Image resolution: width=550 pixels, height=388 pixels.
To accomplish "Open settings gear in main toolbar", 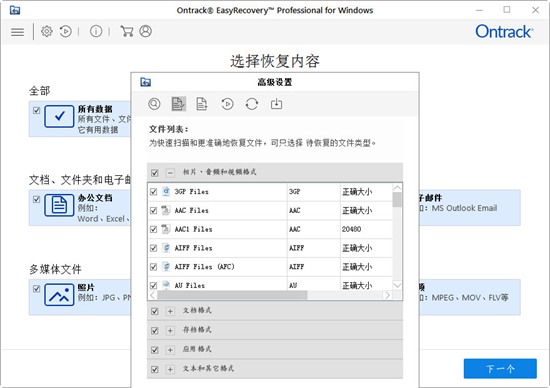I will [x=47, y=32].
